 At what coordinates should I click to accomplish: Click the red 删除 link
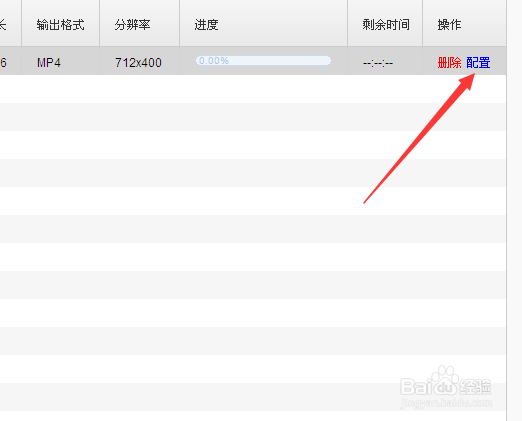pos(449,62)
